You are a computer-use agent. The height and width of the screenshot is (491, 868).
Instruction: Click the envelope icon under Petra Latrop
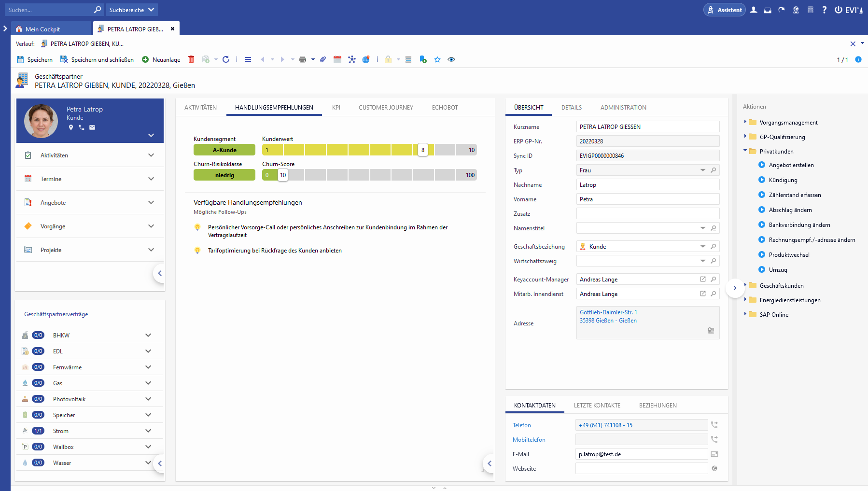92,127
